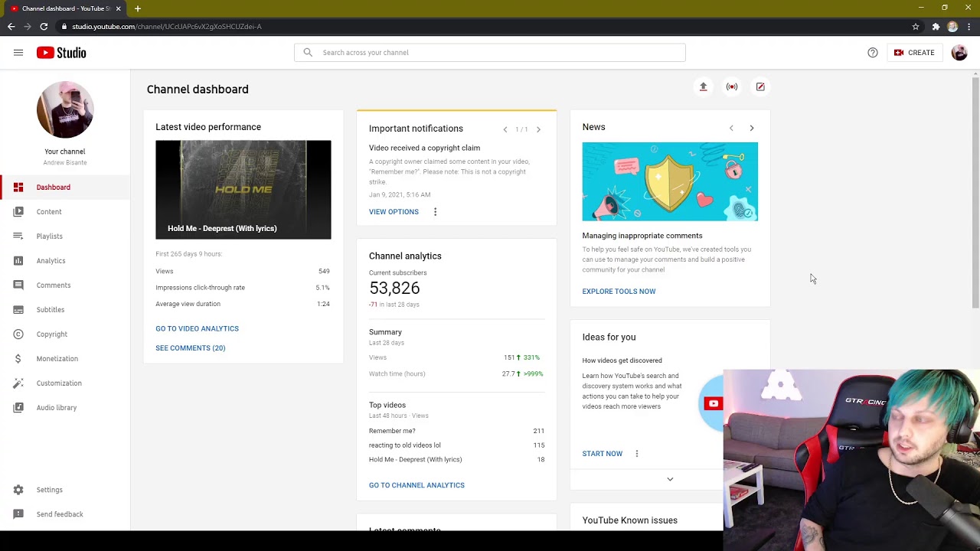Open a new browser tab

[x=138, y=8]
